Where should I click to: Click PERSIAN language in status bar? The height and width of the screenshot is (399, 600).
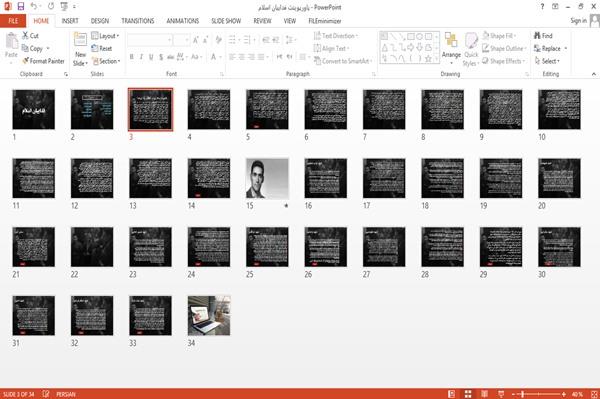click(66, 394)
